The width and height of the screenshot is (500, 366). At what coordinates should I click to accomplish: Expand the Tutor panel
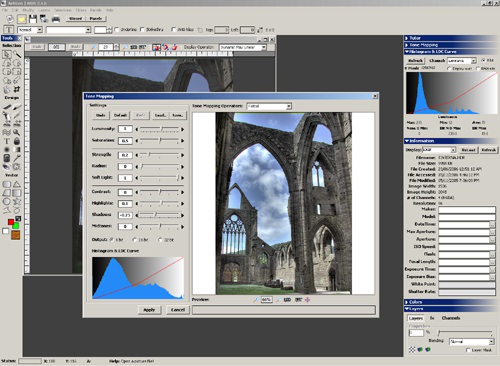449,38
